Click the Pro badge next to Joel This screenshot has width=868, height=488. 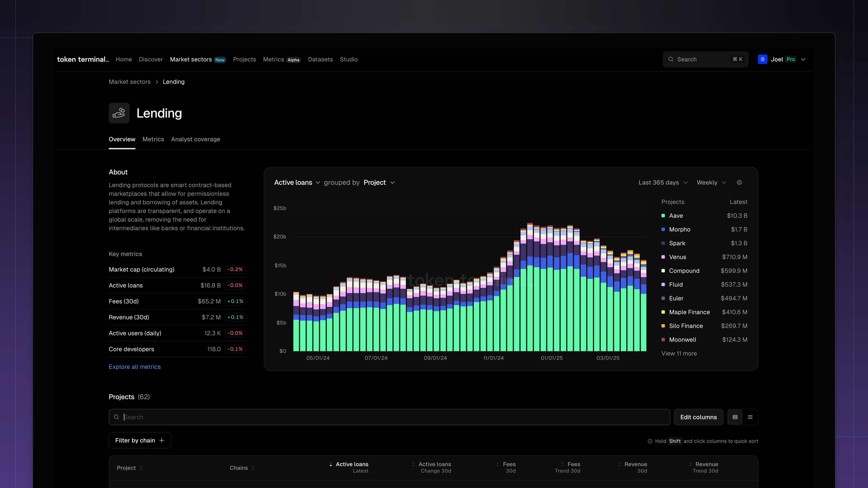tap(790, 59)
